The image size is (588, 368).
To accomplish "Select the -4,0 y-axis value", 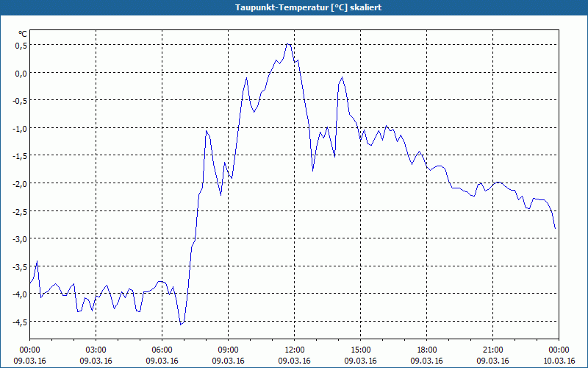I will (20, 294).
